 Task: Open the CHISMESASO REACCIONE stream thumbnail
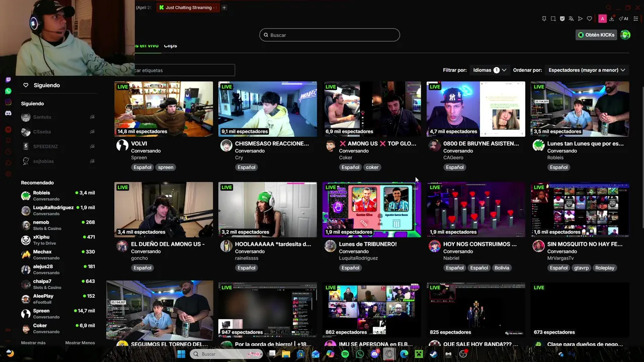268,109
